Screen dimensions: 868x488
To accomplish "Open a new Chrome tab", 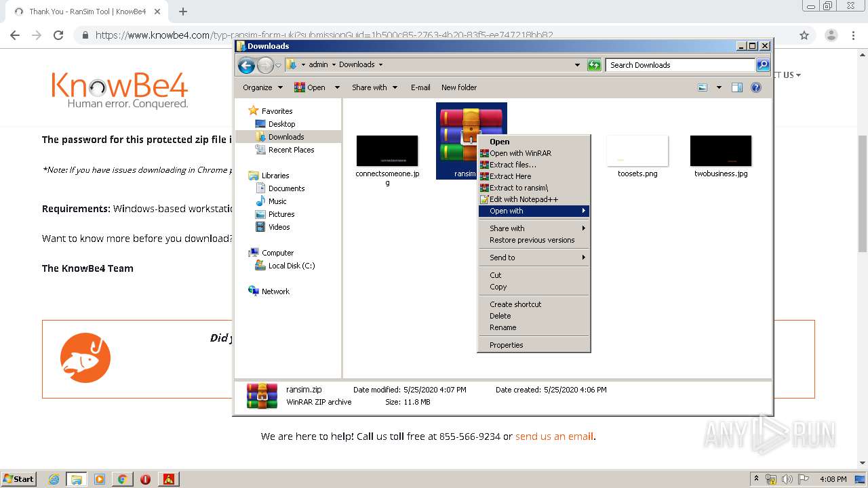I will click(x=183, y=12).
